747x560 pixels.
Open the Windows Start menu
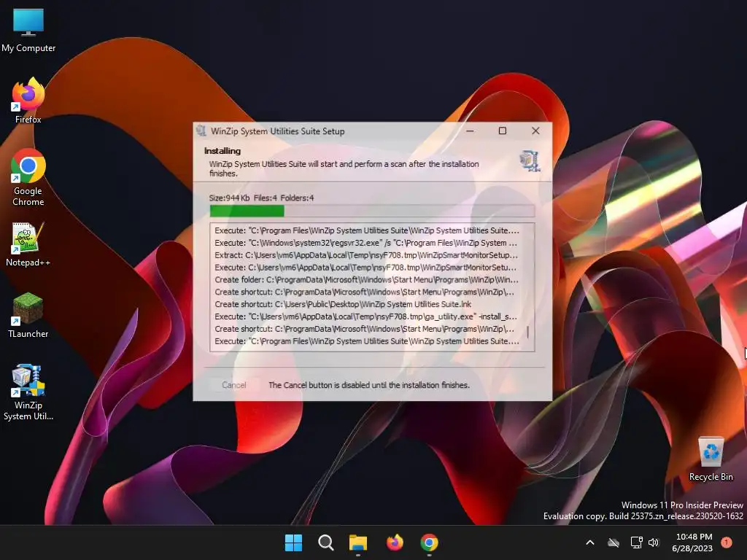(293, 542)
